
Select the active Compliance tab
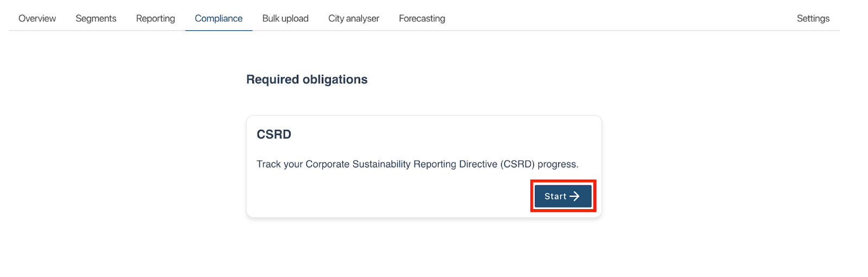pyautogui.click(x=219, y=18)
